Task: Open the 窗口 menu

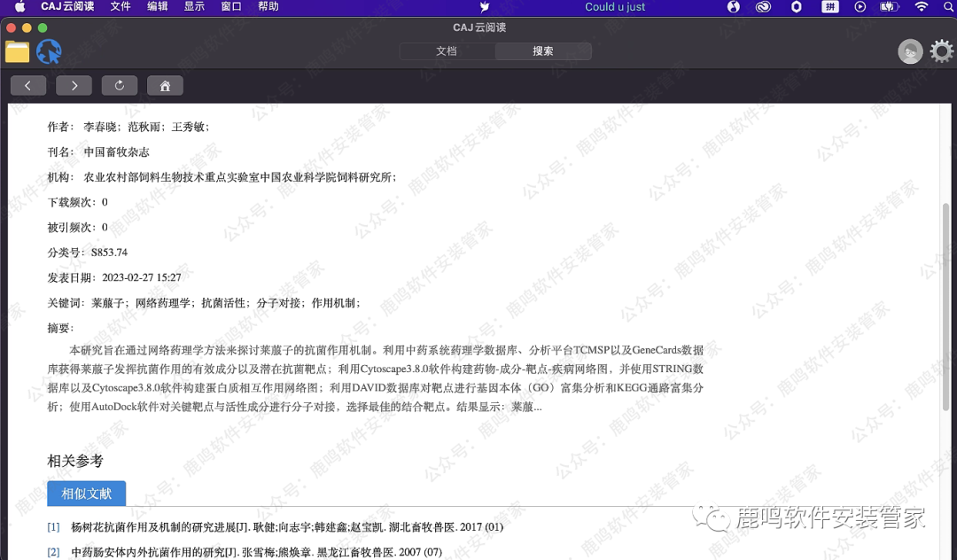Action: 230,7
